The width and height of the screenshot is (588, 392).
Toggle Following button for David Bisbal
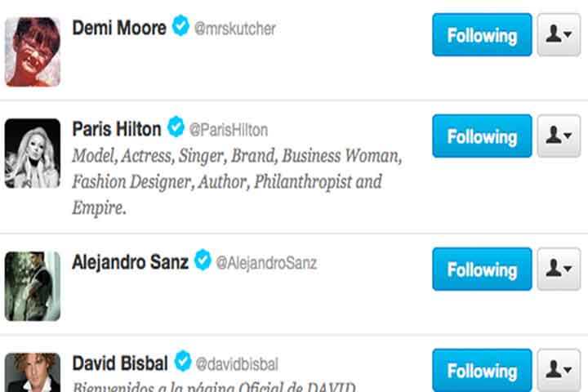coord(482,371)
